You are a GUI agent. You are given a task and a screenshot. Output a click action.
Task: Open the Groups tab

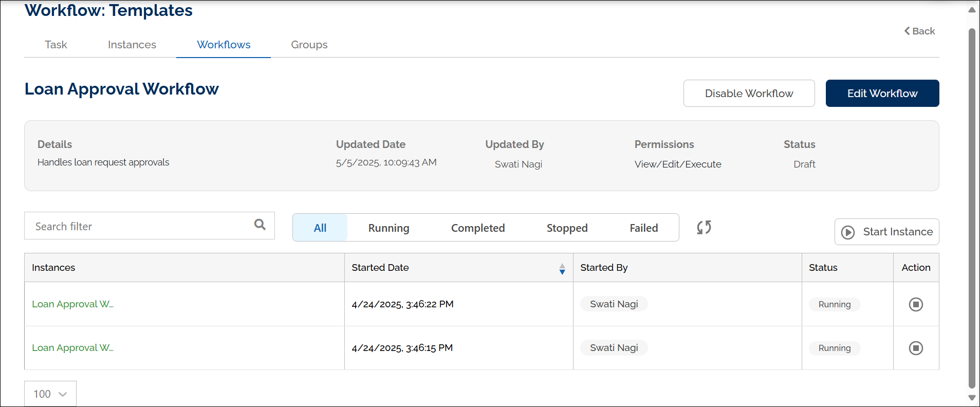click(309, 45)
